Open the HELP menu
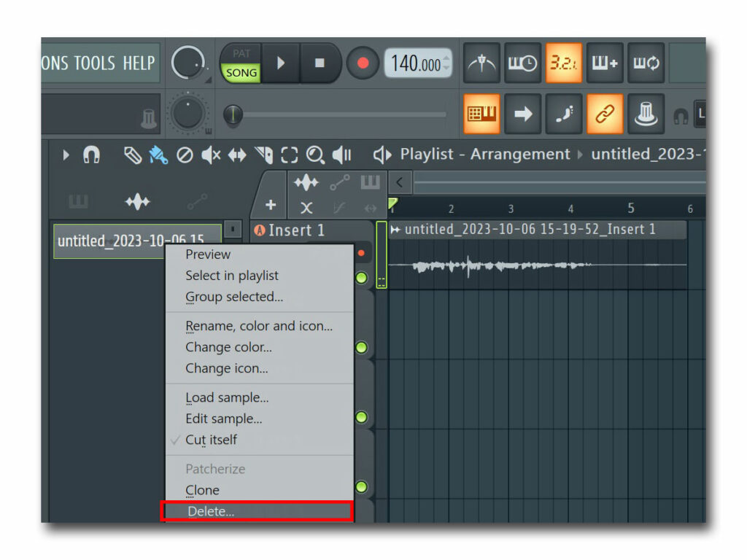The image size is (747, 560). (x=139, y=63)
